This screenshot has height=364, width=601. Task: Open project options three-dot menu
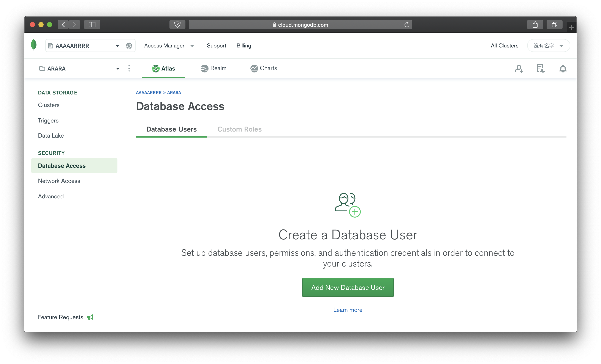[129, 68]
